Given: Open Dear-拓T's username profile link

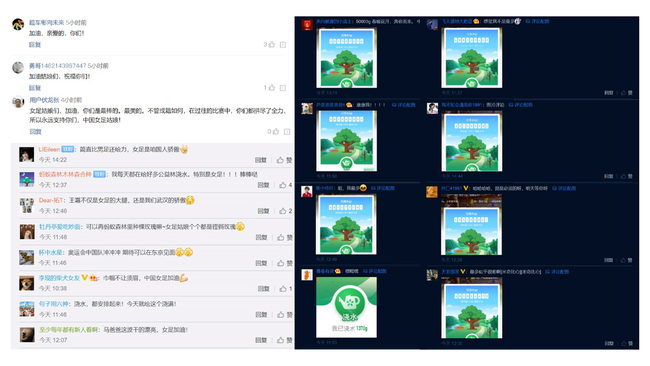Looking at the screenshot, I should [x=51, y=200].
